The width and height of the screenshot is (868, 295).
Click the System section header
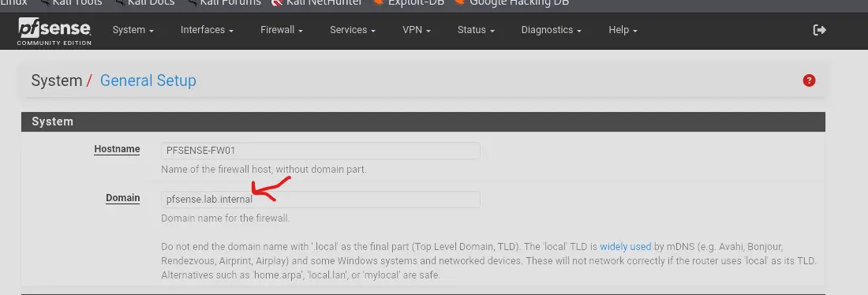click(x=423, y=121)
